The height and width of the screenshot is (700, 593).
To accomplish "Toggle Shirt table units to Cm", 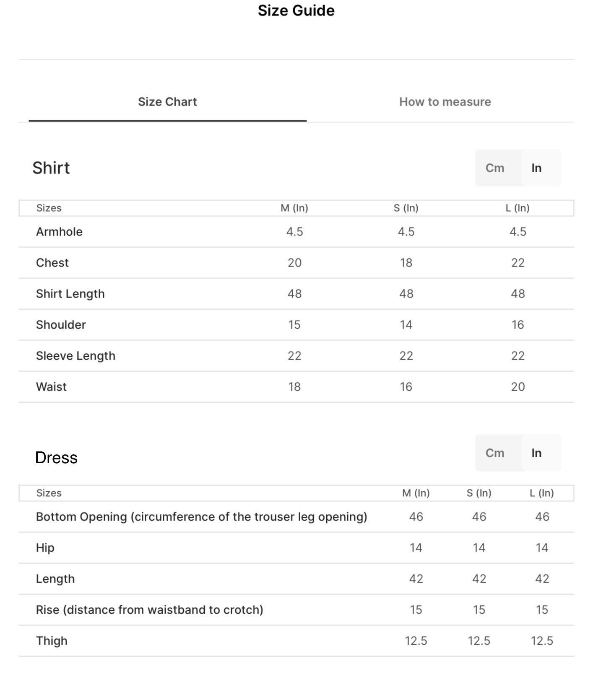I will click(x=495, y=168).
